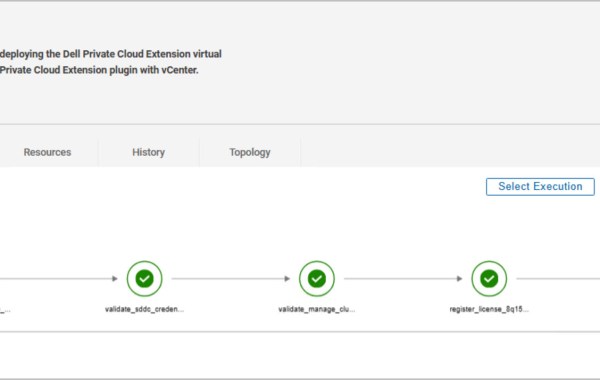Image resolution: width=600 pixels, height=380 pixels.
Task: Click the Dell Private Cloud Extension description text
Action: click(x=111, y=62)
